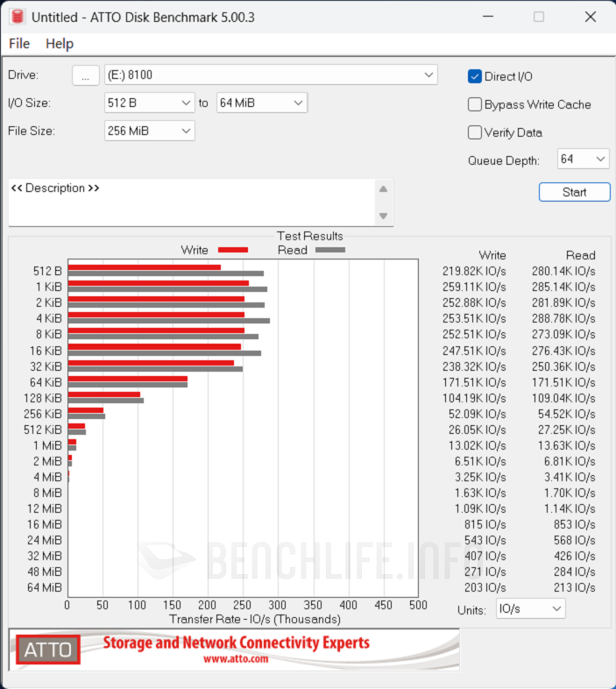
Task: Expand the File Size 256 MiB dropdown
Action: pos(149,131)
